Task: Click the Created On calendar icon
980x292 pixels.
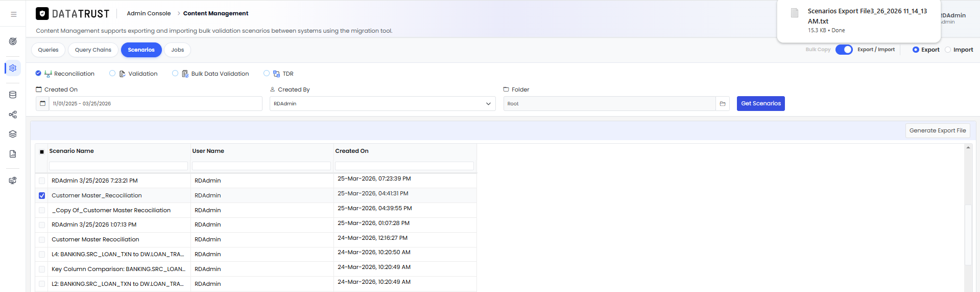Action: click(x=42, y=103)
